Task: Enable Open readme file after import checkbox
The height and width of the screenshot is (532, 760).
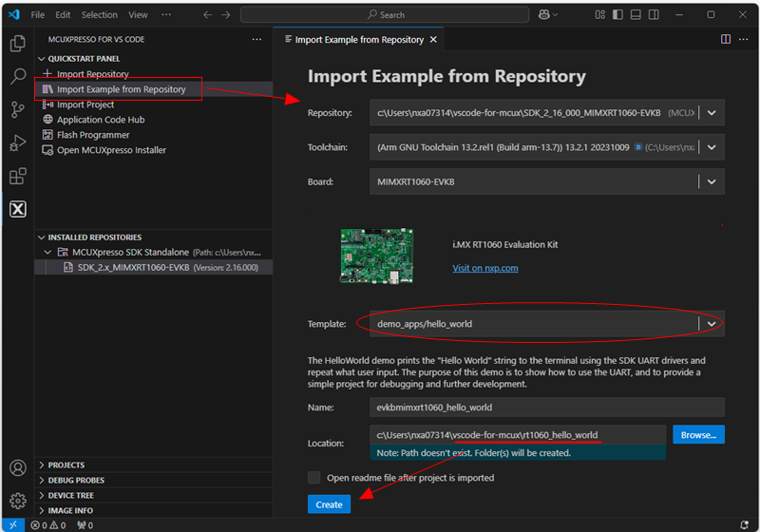Action: [314, 478]
